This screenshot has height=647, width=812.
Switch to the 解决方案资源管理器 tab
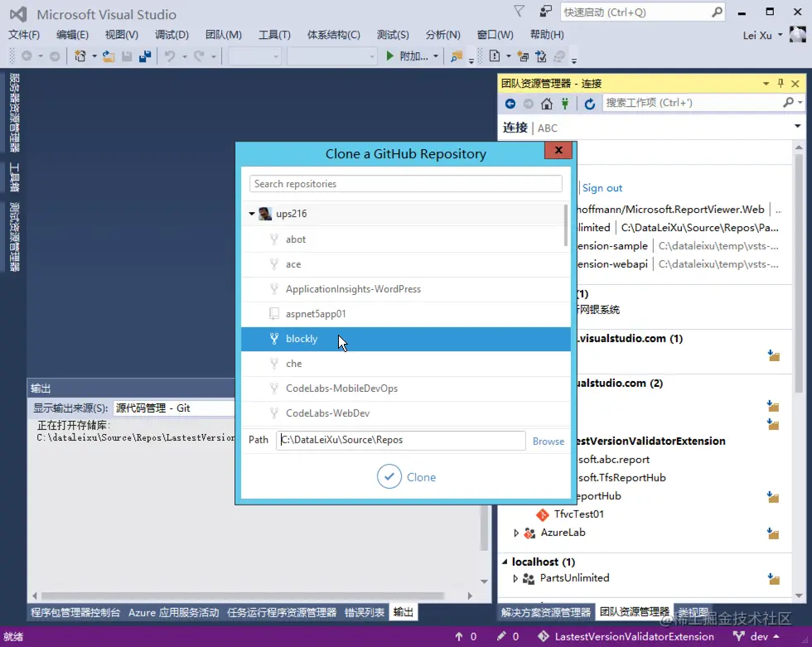546,613
